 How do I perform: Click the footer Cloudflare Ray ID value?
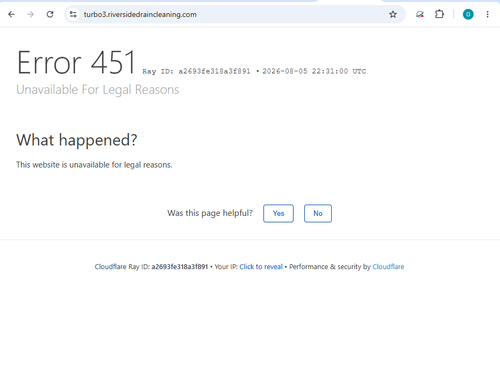pyautogui.click(x=180, y=267)
